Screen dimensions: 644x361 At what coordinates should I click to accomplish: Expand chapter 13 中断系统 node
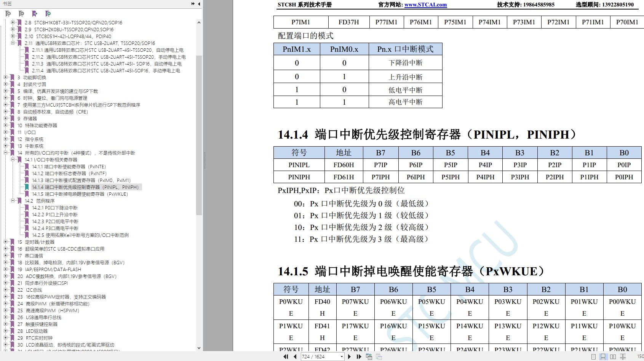click(x=5, y=146)
